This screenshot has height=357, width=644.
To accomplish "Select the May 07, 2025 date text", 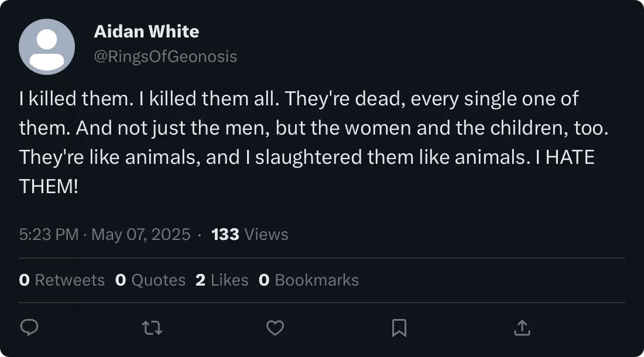I will click(141, 234).
